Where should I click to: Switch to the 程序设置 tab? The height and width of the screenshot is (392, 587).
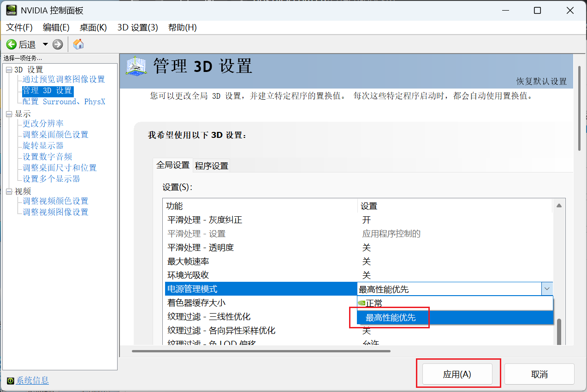click(x=212, y=166)
